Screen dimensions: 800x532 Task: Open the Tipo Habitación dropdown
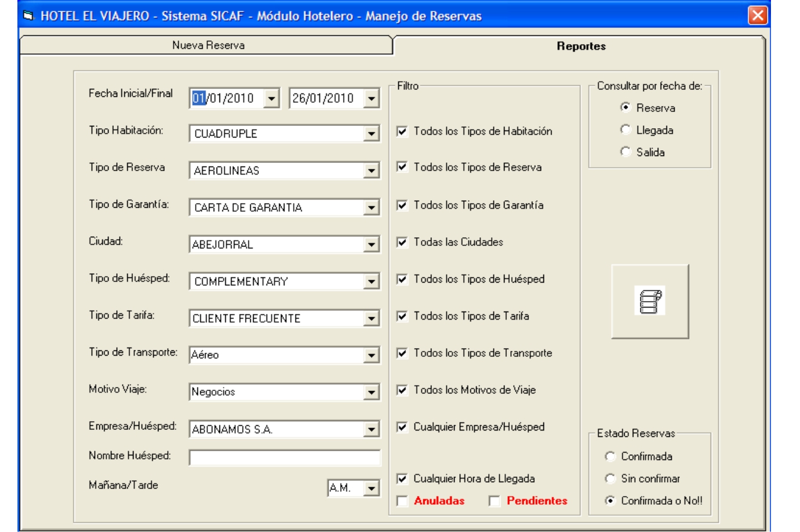[x=372, y=134]
